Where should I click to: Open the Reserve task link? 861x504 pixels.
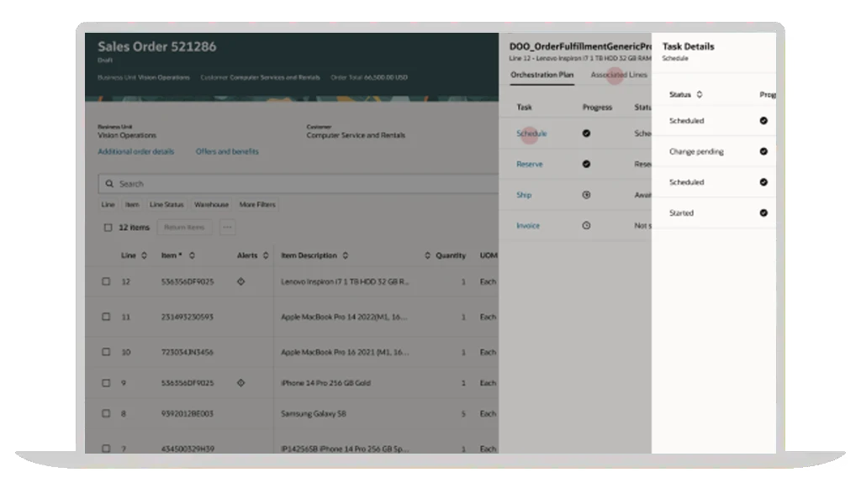(x=530, y=164)
